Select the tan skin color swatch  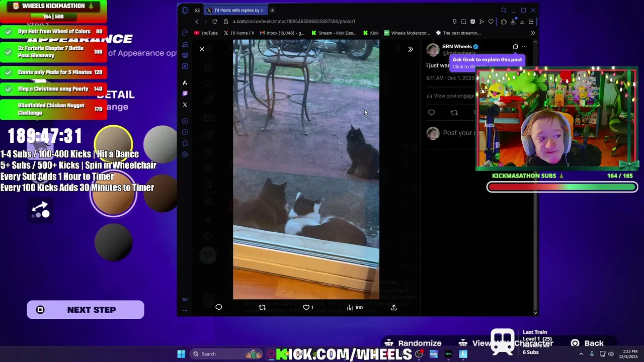tap(114, 194)
